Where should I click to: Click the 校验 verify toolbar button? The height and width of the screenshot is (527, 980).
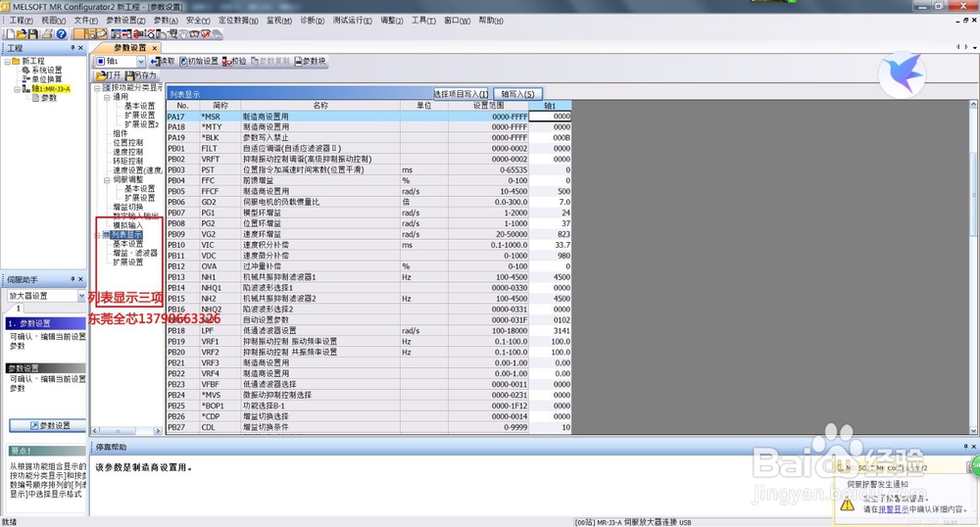click(x=235, y=61)
